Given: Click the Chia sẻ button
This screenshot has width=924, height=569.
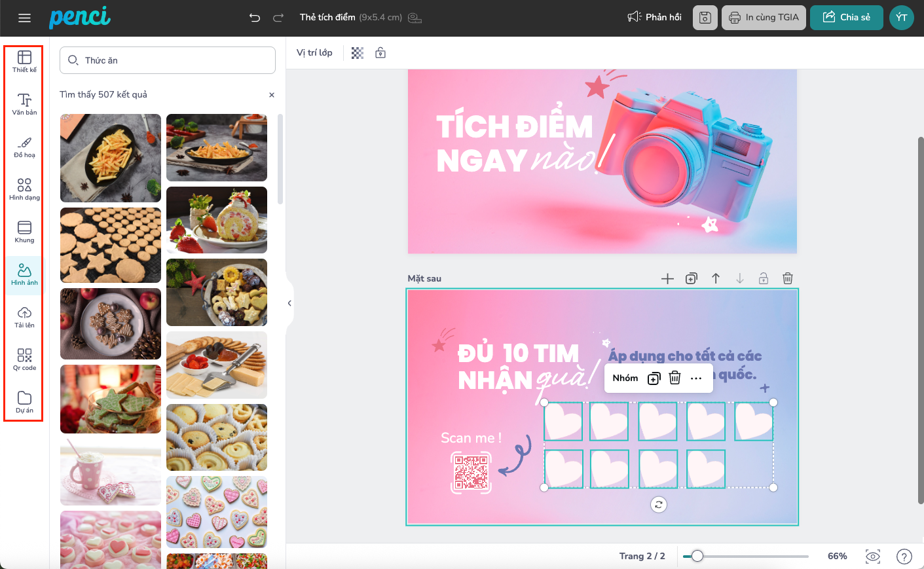Looking at the screenshot, I should 846,18.
